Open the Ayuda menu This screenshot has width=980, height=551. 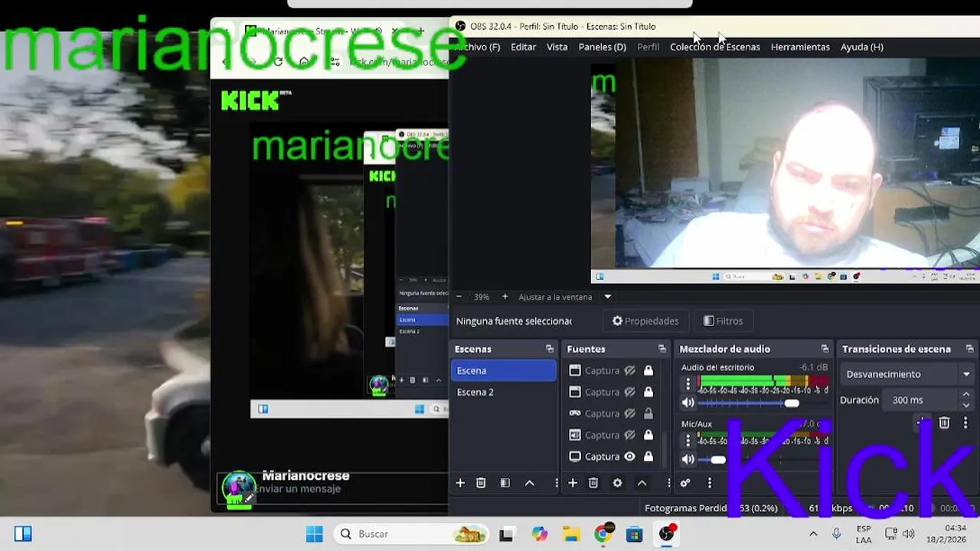(862, 47)
